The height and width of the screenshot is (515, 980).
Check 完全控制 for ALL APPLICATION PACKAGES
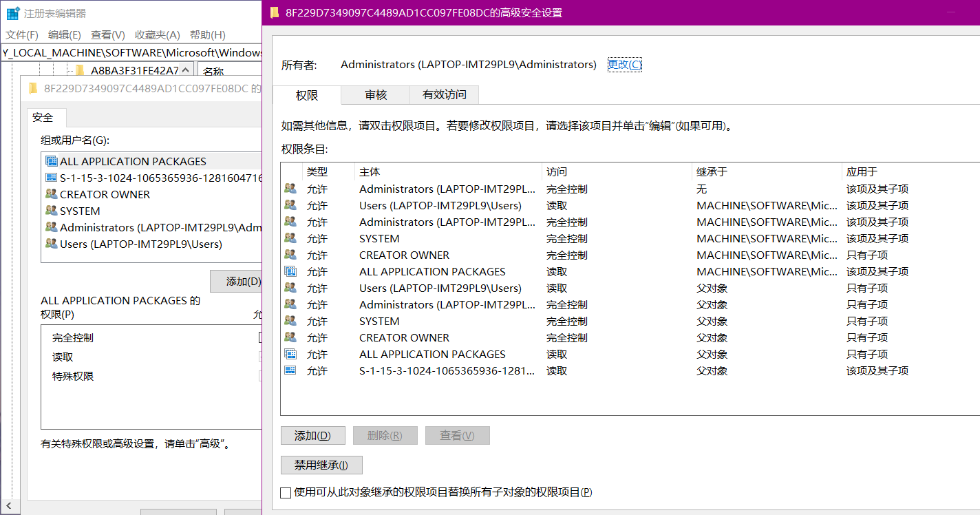pyautogui.click(x=260, y=337)
